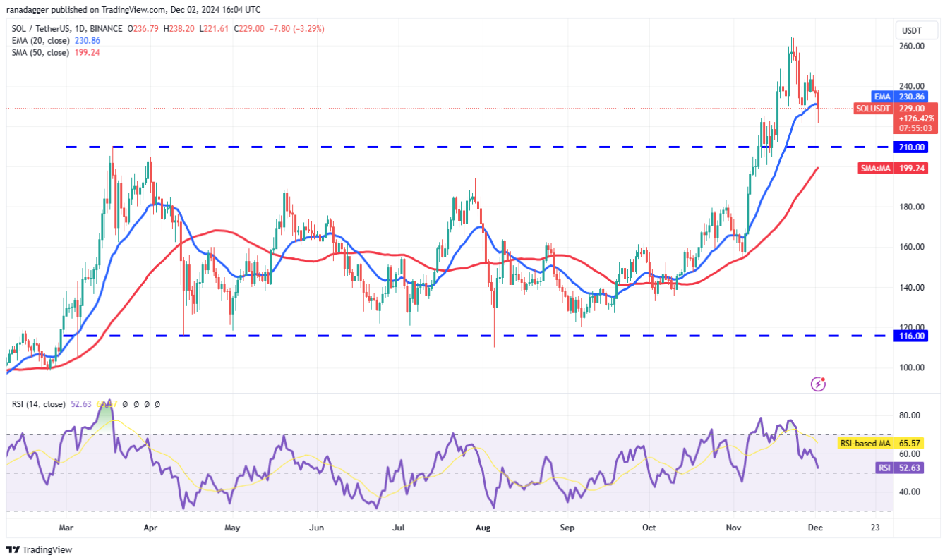This screenshot has height=560, width=945.
Task: Click the 23 date on time axis
Action: [x=875, y=528]
